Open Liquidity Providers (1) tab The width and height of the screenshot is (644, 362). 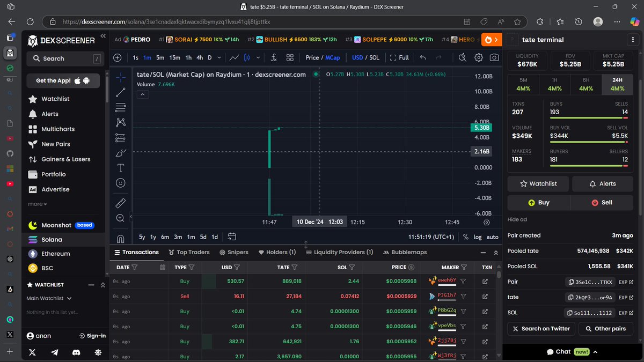[x=339, y=252]
